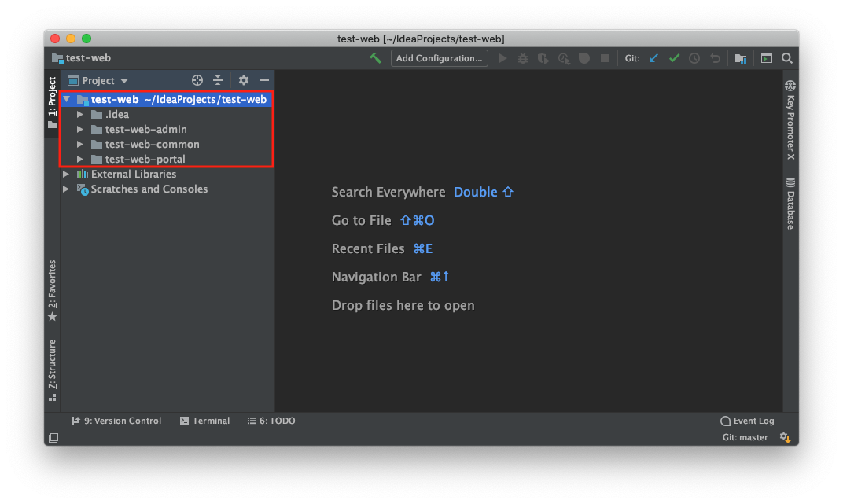
Task: Collapse the test-web root node arrow
Action: pos(67,99)
